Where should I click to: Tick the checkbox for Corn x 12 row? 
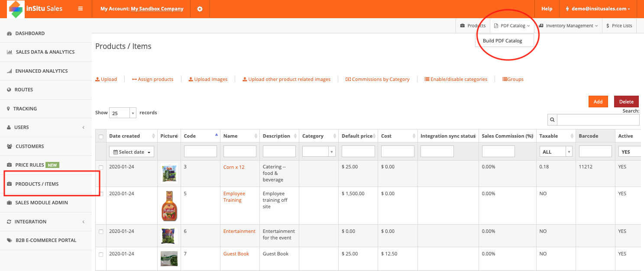101,168
